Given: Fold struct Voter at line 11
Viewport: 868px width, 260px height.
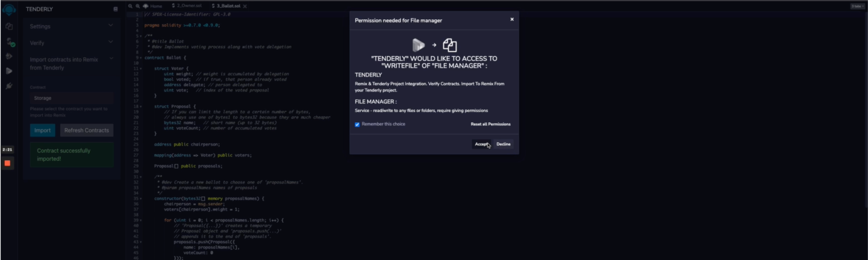Looking at the screenshot, I should pos(141,68).
